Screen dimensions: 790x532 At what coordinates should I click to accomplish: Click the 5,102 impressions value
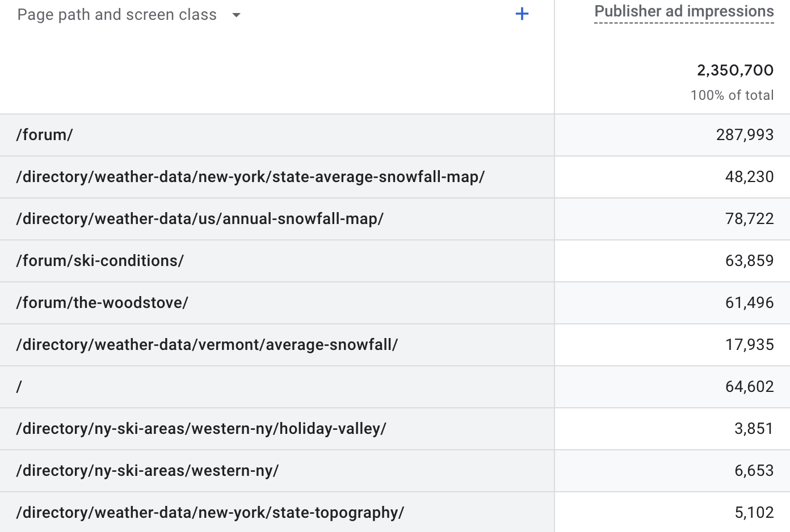pyautogui.click(x=754, y=513)
